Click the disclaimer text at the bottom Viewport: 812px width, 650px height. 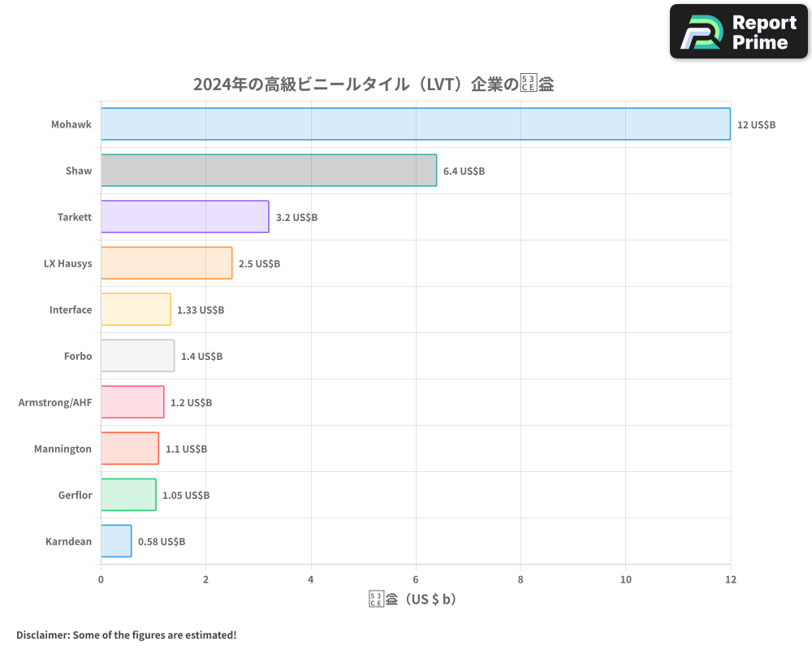click(126, 635)
